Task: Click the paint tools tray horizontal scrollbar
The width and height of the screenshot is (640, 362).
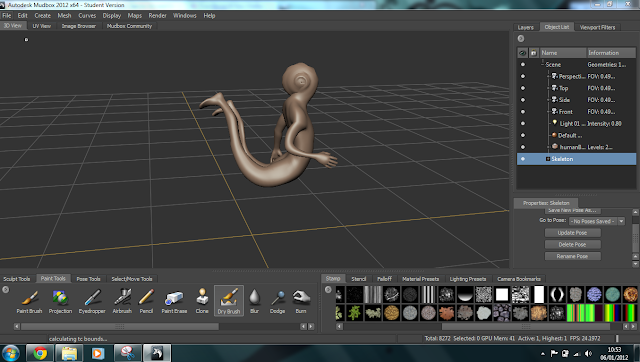Action: click(x=120, y=326)
